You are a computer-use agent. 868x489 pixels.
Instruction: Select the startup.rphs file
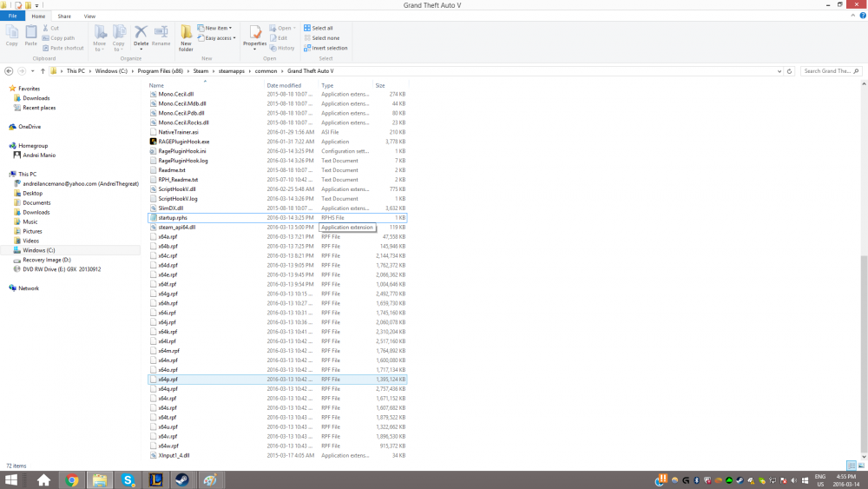click(x=278, y=218)
